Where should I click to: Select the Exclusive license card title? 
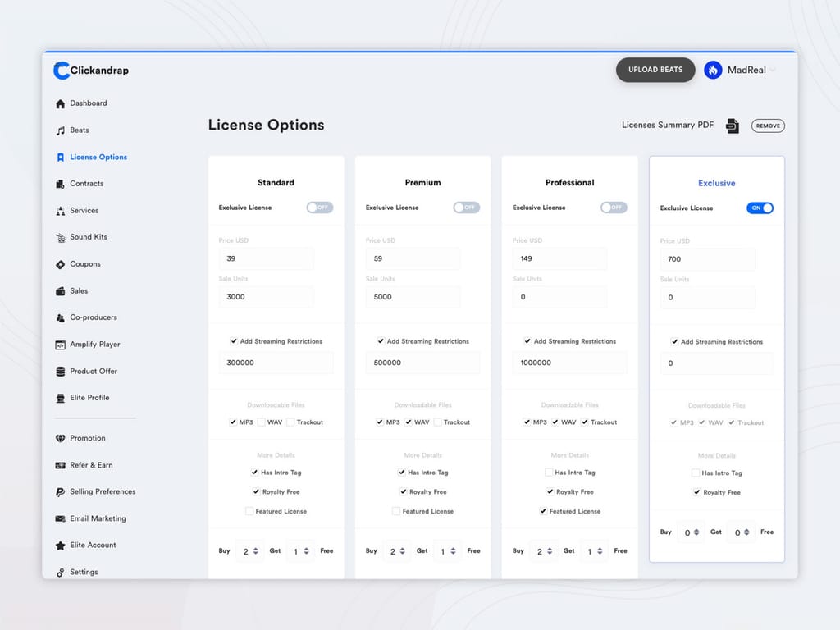tap(717, 183)
